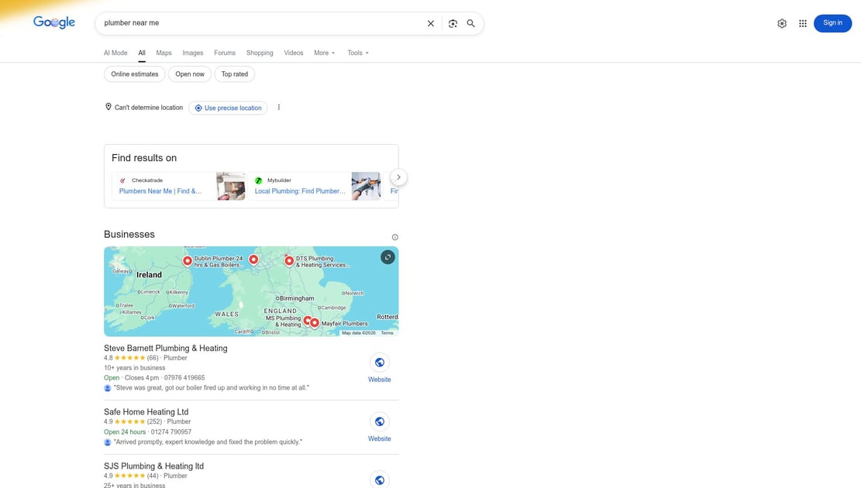Open Checkatrade Plumbers Near Me link

(160, 191)
